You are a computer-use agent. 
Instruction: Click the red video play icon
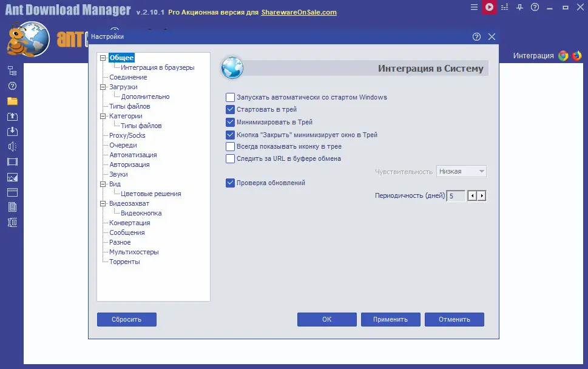[x=489, y=7]
